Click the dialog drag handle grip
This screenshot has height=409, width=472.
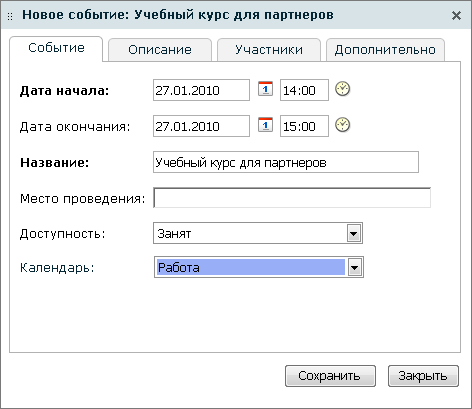(x=10, y=16)
